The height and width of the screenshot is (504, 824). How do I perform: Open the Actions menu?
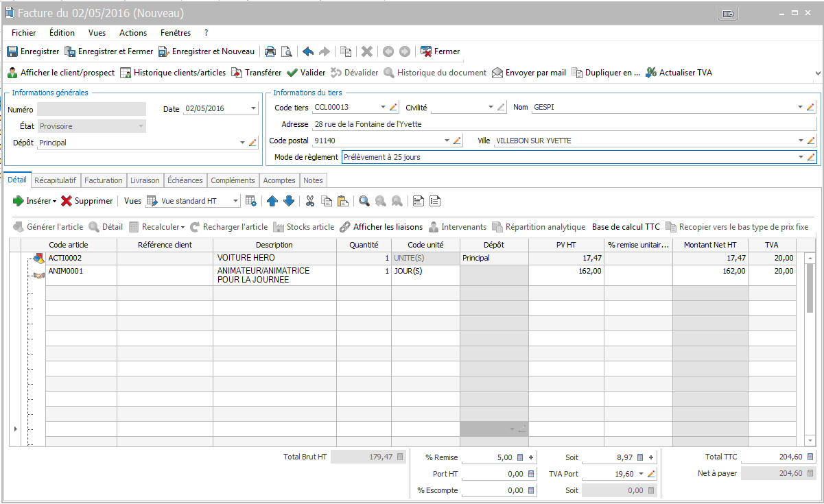click(x=133, y=32)
